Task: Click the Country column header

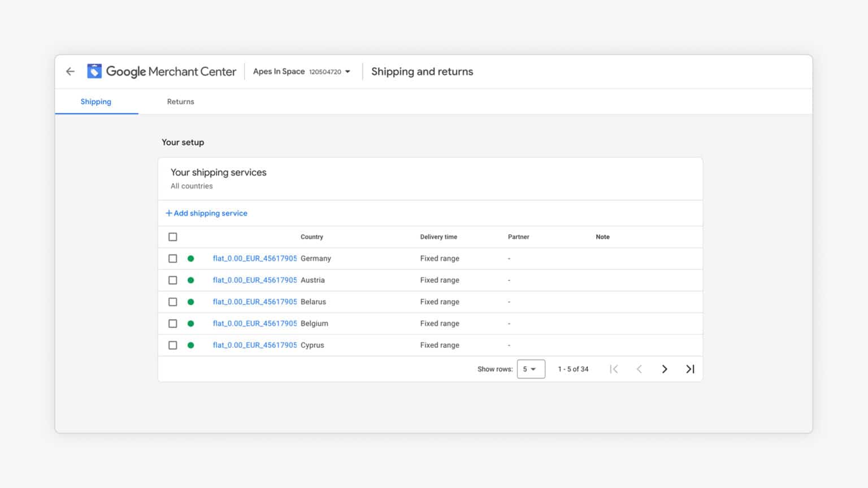Action: [311, 237]
